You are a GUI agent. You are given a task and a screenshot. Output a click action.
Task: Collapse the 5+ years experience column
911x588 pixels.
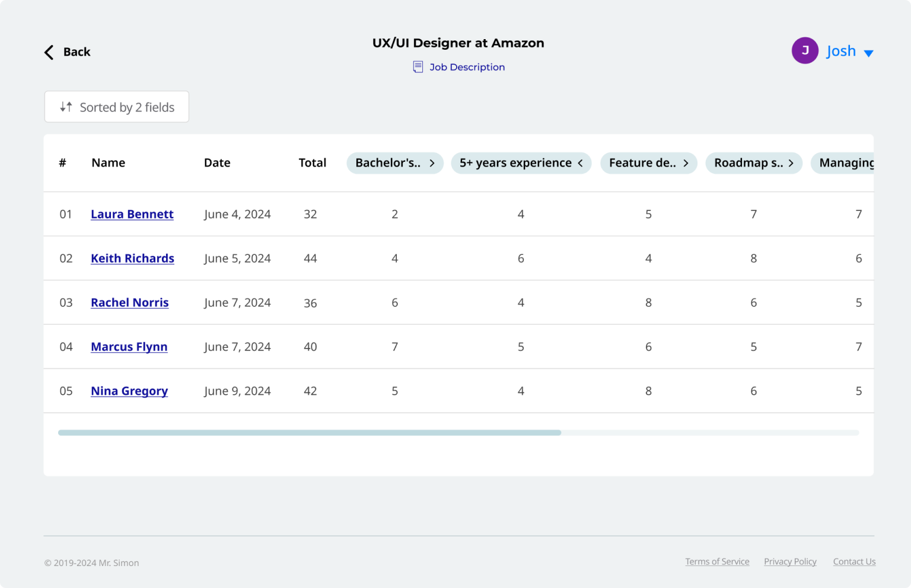tap(580, 163)
